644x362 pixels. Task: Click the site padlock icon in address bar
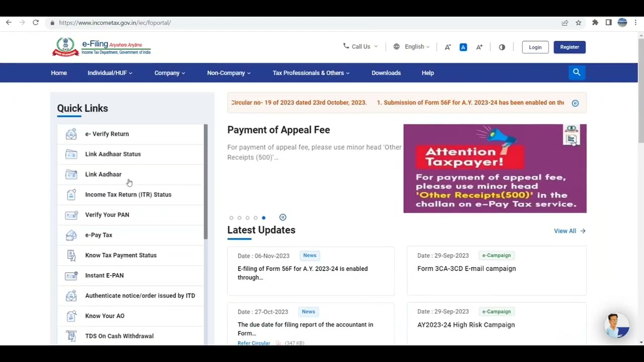click(52, 23)
